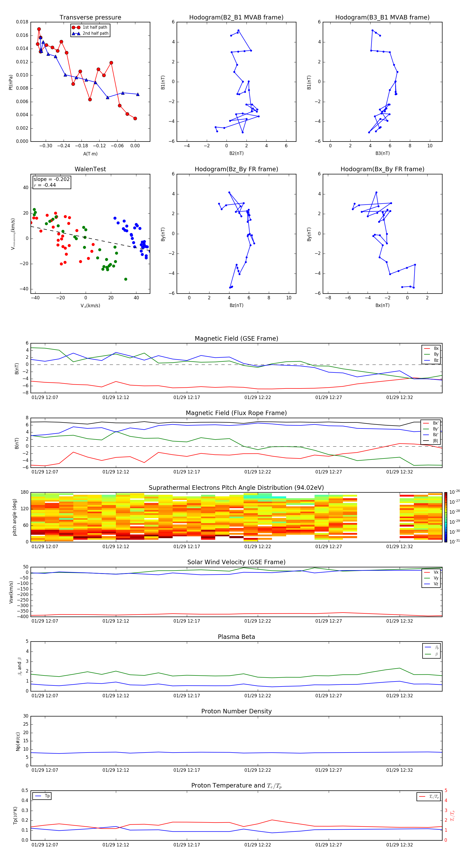473x868 pixels.
Task: Click the Bx entry in GSE Frame legend
Action: point(431,349)
